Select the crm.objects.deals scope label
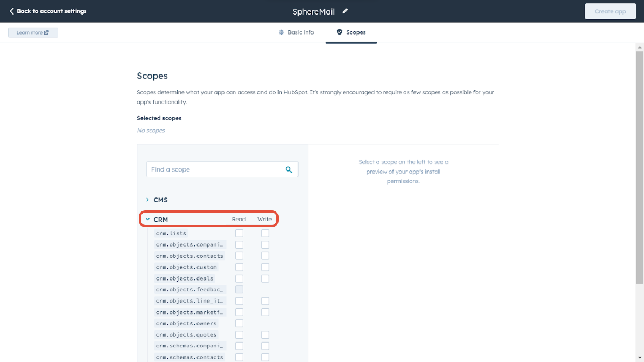The image size is (644, 362). click(x=185, y=278)
